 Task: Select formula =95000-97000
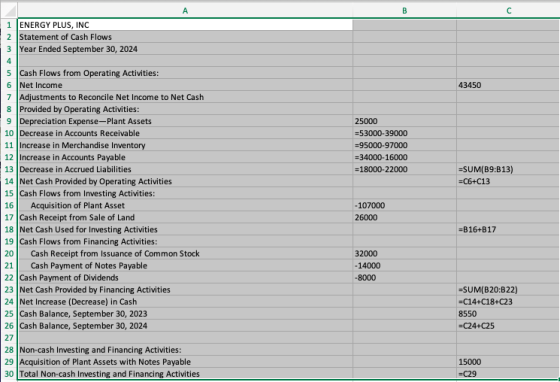tap(404, 145)
